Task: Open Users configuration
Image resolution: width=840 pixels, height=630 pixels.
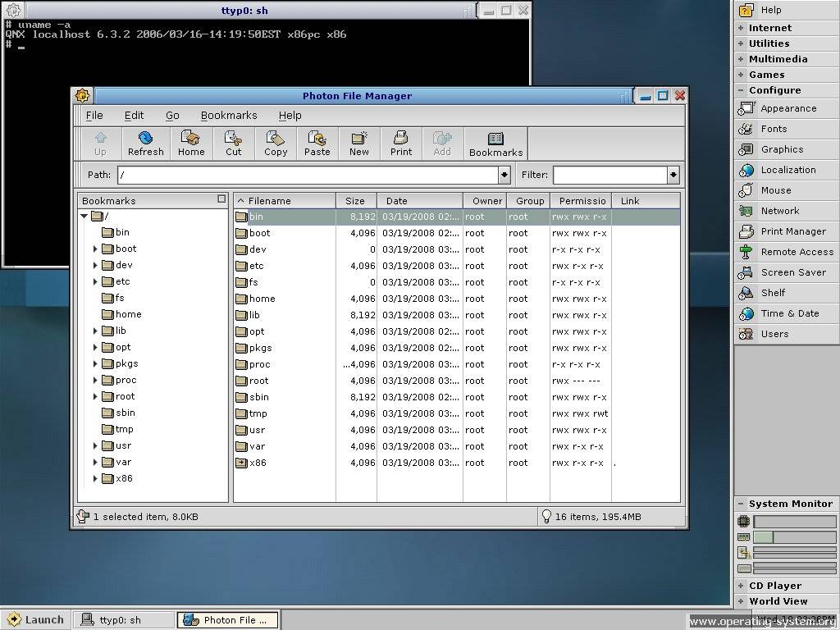Action: pos(787,334)
